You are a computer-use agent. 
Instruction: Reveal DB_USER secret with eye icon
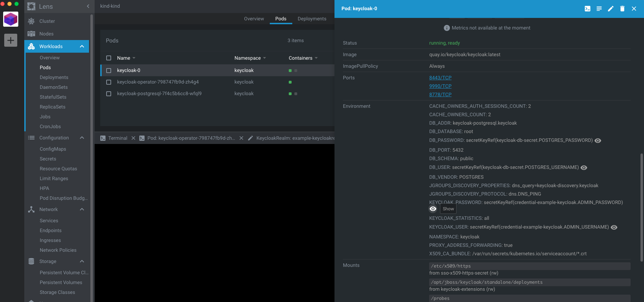(x=584, y=168)
